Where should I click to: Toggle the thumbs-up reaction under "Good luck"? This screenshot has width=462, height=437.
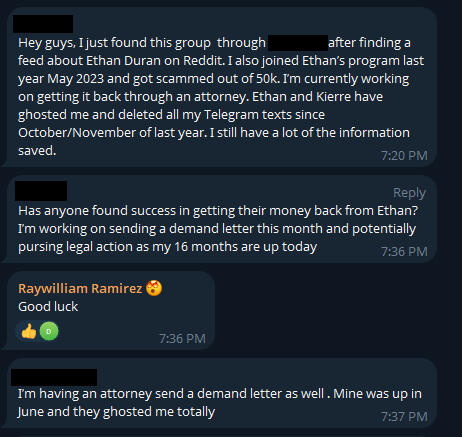tap(29, 331)
